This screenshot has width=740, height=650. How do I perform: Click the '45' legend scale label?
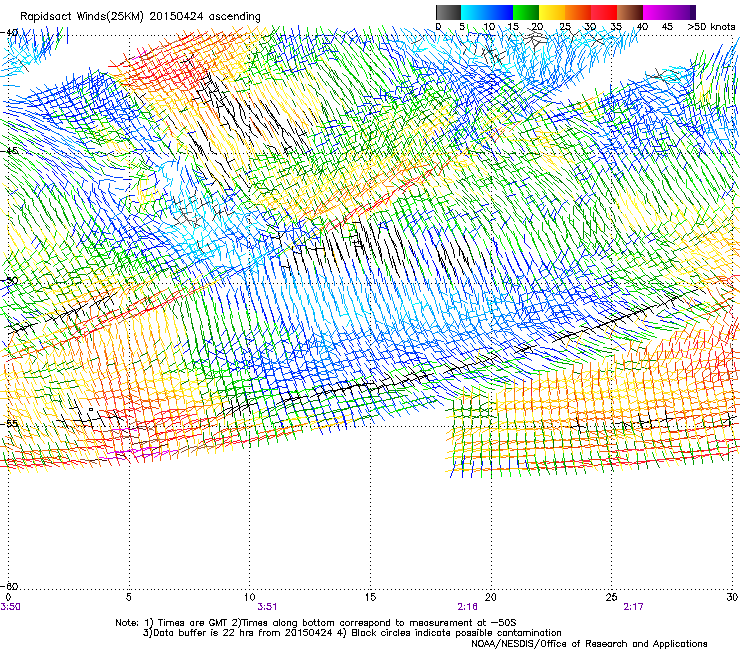(667, 27)
